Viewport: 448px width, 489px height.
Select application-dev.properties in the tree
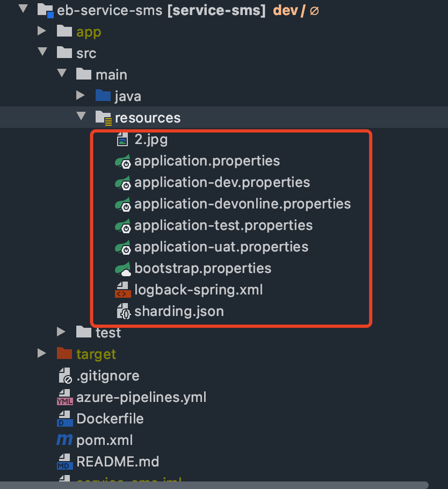[x=222, y=182]
